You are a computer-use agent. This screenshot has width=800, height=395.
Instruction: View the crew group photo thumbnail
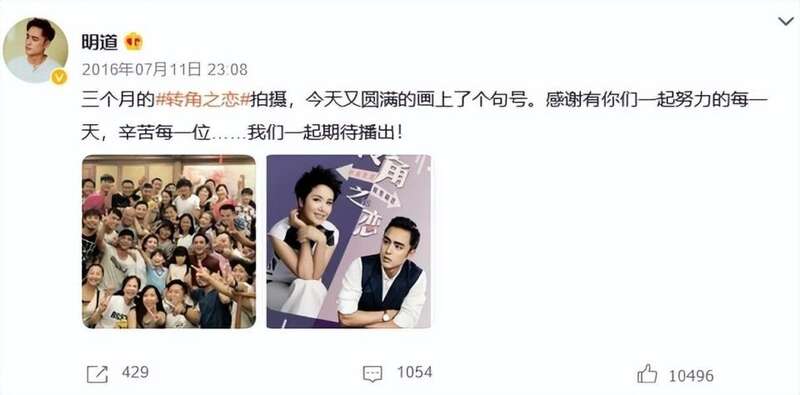coord(169,241)
